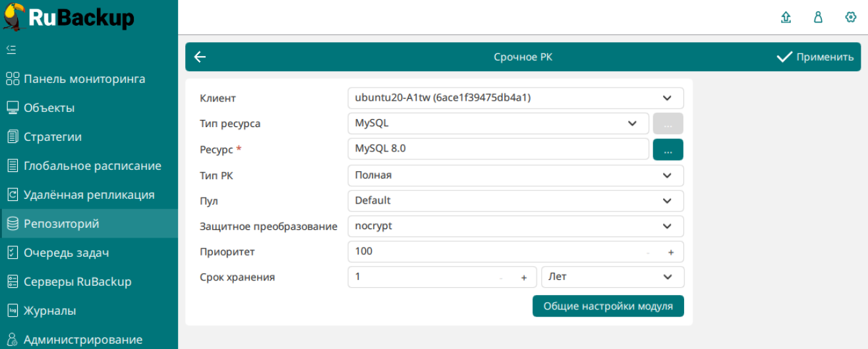Collapse the sidebar menu icon
Screen dimensions: 868x349
click(11, 49)
